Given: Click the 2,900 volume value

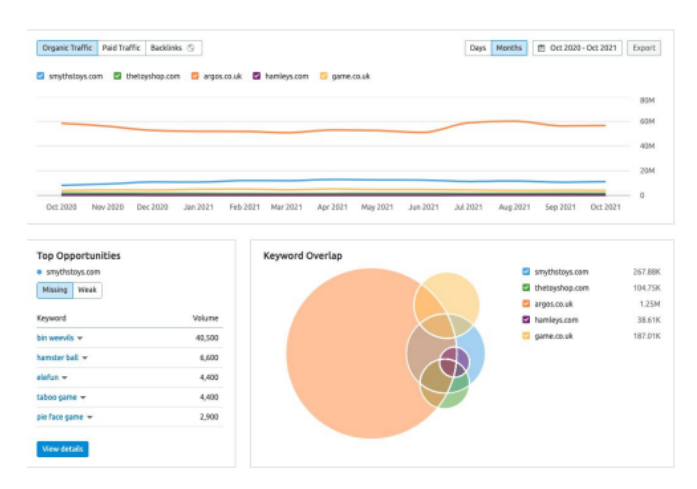Looking at the screenshot, I should (x=209, y=417).
